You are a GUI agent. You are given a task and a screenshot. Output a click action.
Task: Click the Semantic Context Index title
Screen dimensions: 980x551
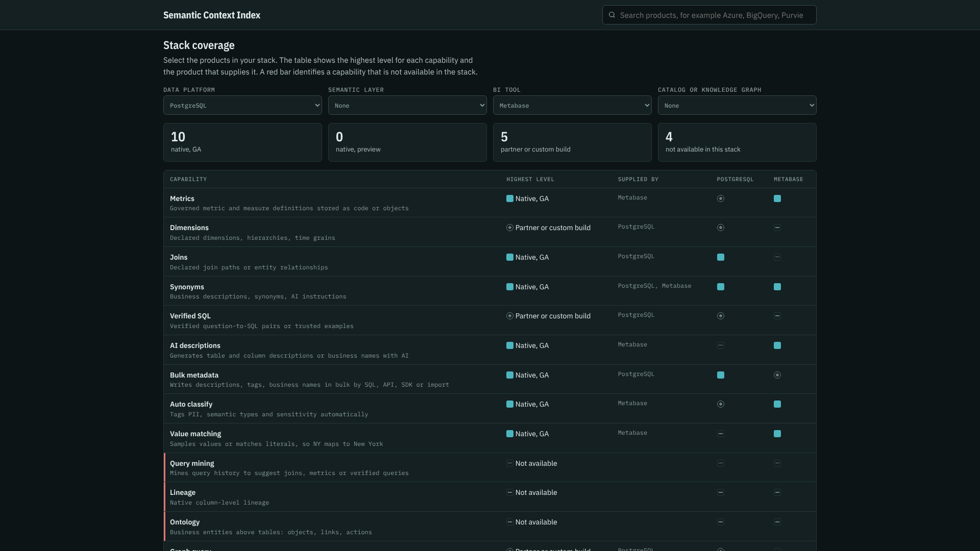[x=212, y=15]
